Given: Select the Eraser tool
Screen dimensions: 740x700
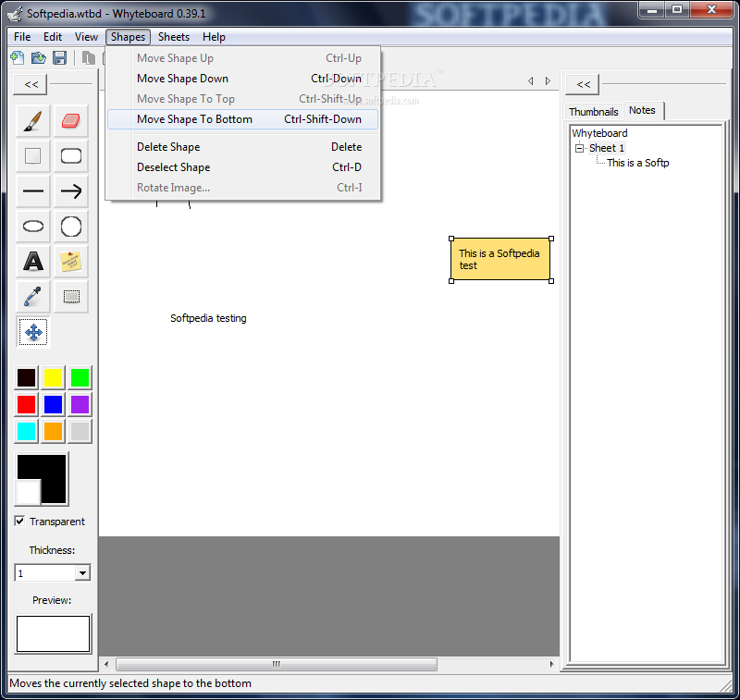Looking at the screenshot, I should [x=71, y=121].
